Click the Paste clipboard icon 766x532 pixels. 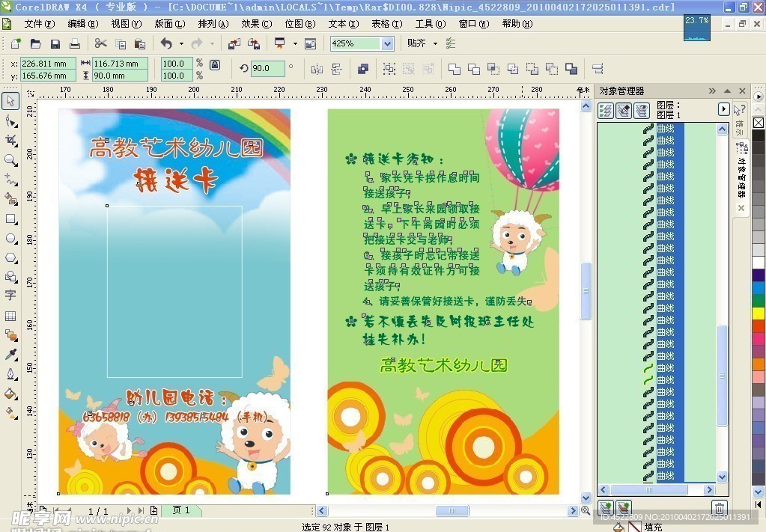(x=140, y=43)
